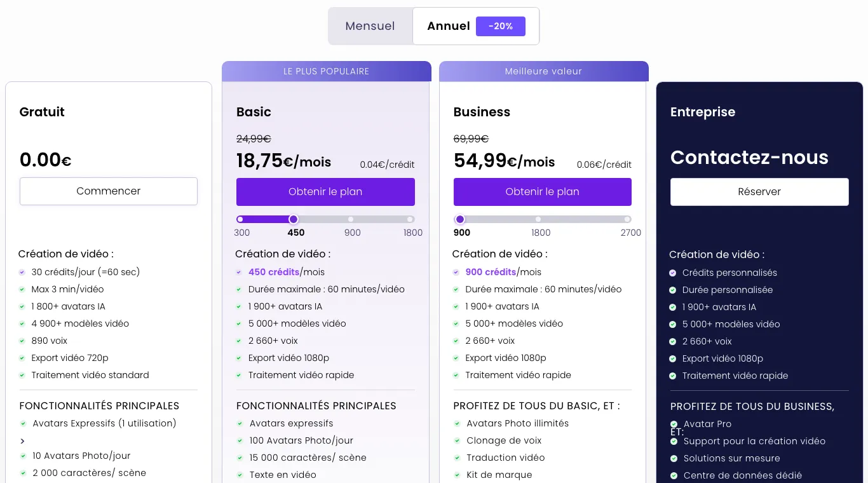Screen dimensions: 868x483
Task: Click the check icon beside 10 Avatars Photo/jour
Action: click(24, 456)
